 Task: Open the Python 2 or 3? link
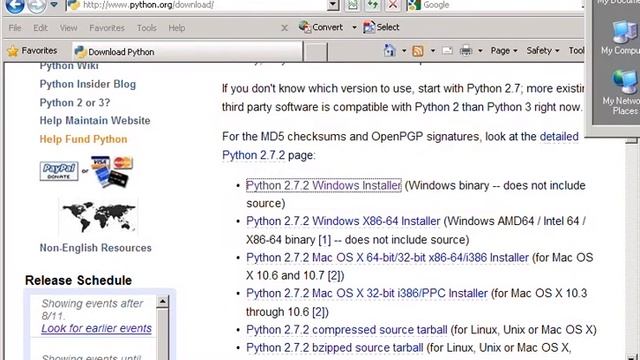click(x=75, y=102)
